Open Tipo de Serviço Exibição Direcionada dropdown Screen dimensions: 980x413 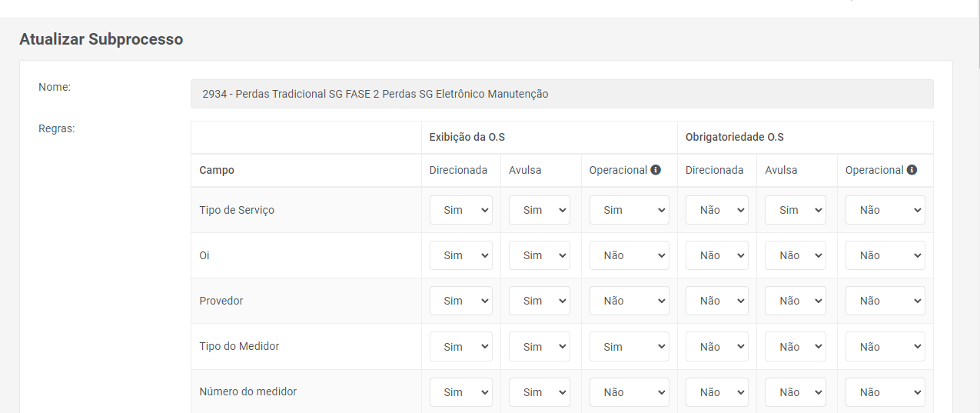pos(460,210)
